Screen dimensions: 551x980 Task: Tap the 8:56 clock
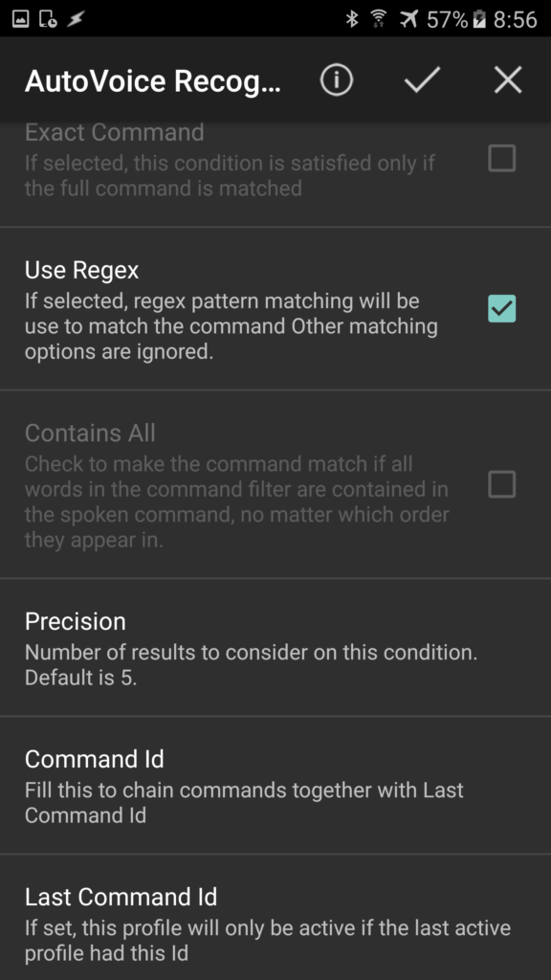click(516, 19)
